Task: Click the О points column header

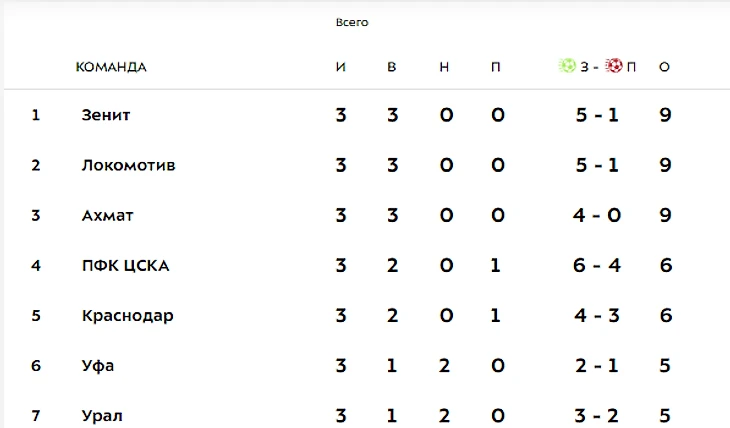Action: [x=664, y=67]
